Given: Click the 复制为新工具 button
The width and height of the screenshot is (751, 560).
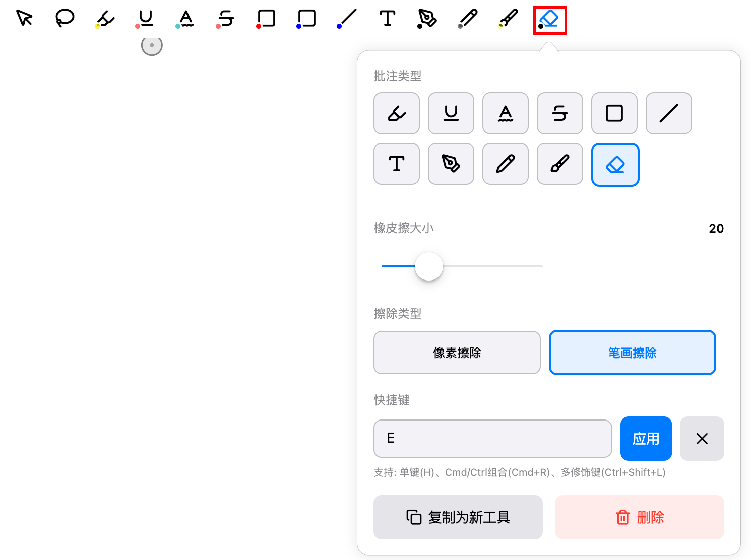Looking at the screenshot, I should (458, 517).
